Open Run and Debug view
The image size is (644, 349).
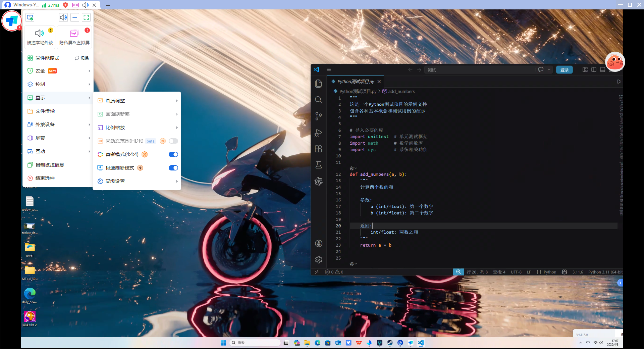tap(318, 133)
